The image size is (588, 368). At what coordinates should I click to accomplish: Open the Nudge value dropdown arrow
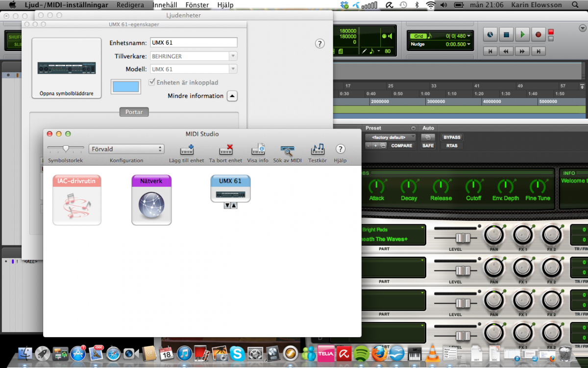pos(469,44)
